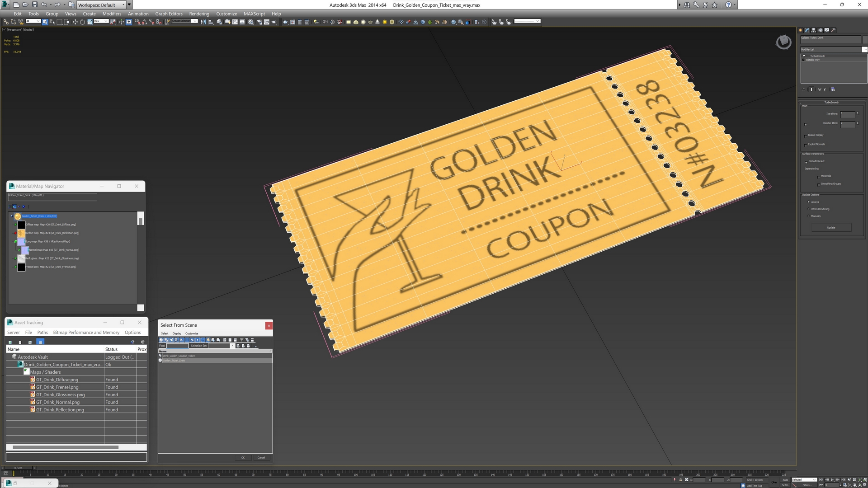Select Drink_Golden_Coupon_Ticket in scene list

179,356
